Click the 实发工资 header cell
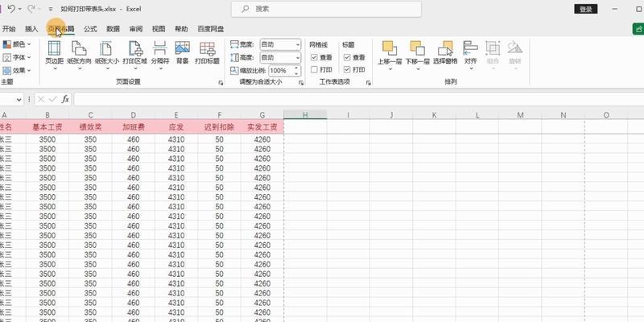Image resolution: width=644 pixels, height=322 pixels. pos(262,127)
